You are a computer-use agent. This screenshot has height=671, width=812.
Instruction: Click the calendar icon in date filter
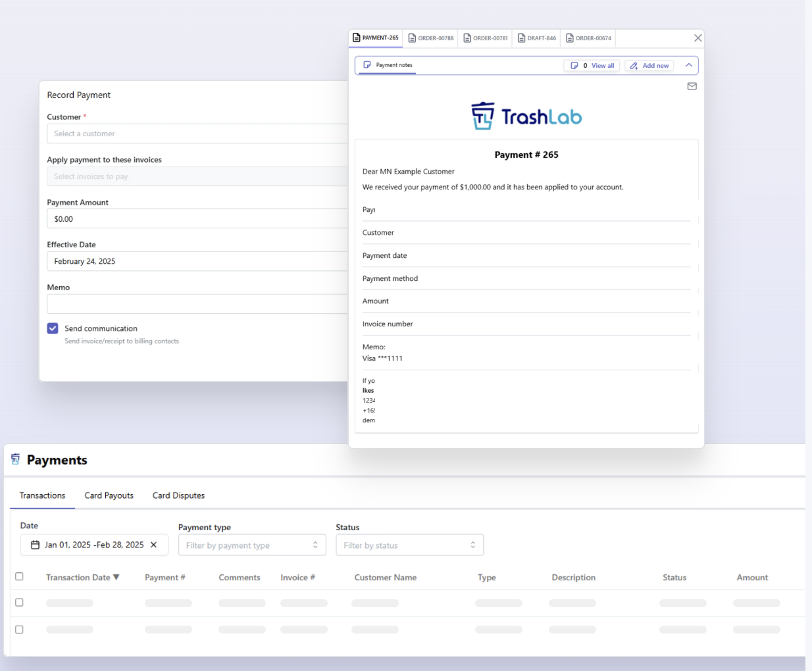pos(36,545)
